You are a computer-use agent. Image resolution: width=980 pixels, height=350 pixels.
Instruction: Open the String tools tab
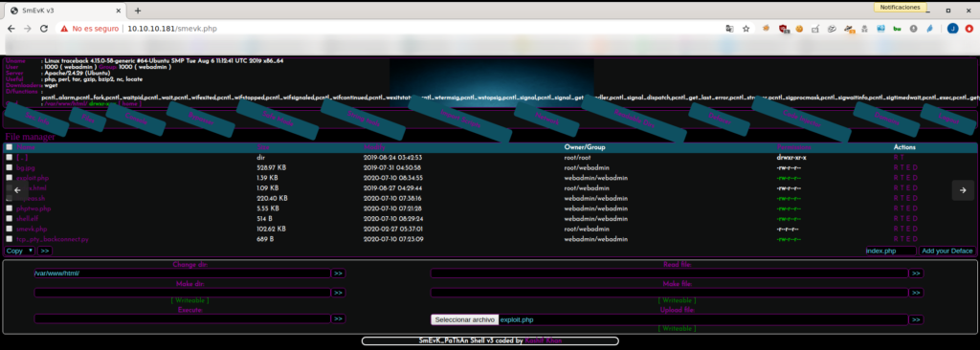tap(364, 119)
